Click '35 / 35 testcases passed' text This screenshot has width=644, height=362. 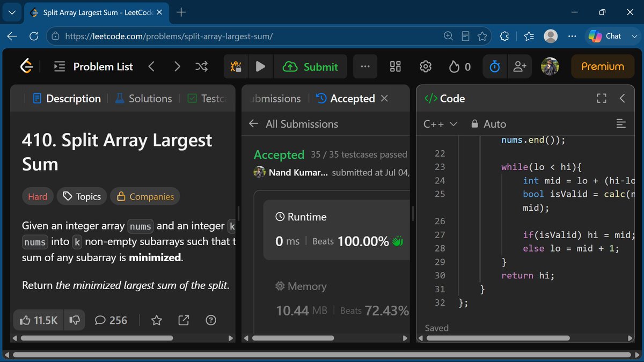click(358, 154)
